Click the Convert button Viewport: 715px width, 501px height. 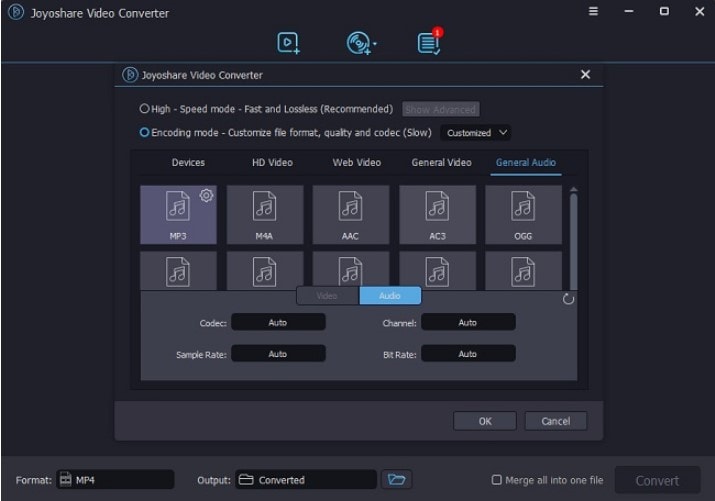pyautogui.click(x=657, y=480)
